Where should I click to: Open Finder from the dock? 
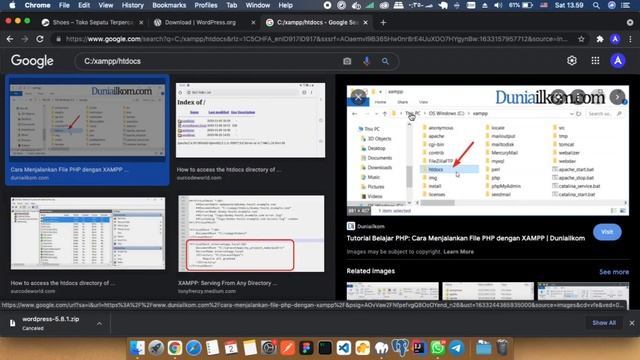tap(137, 348)
